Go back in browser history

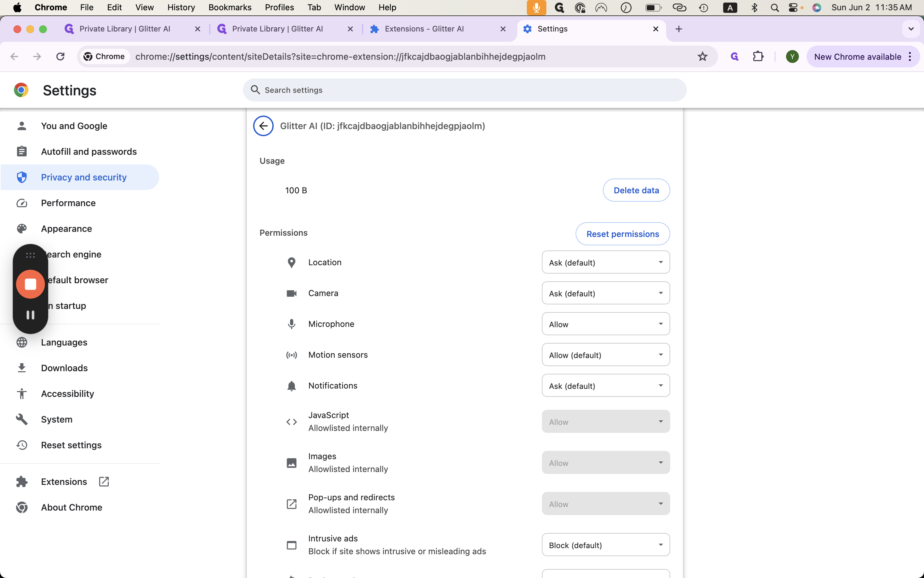coord(14,57)
